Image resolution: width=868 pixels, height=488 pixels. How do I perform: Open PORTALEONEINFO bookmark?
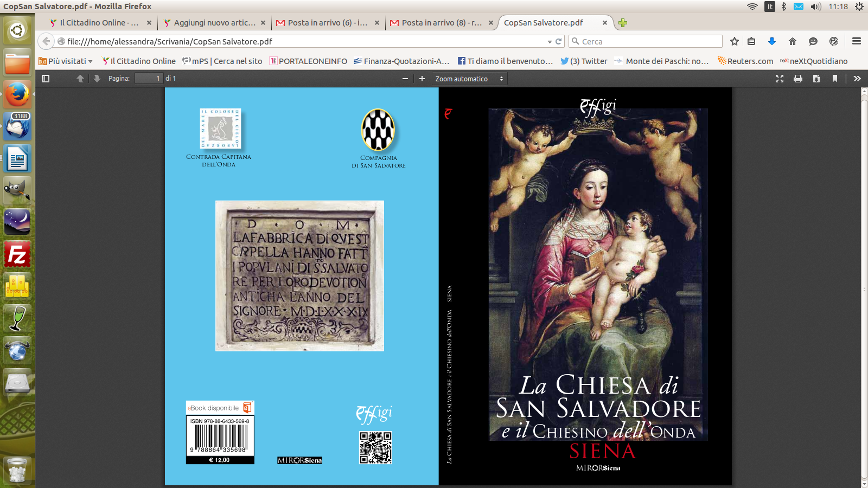point(308,61)
